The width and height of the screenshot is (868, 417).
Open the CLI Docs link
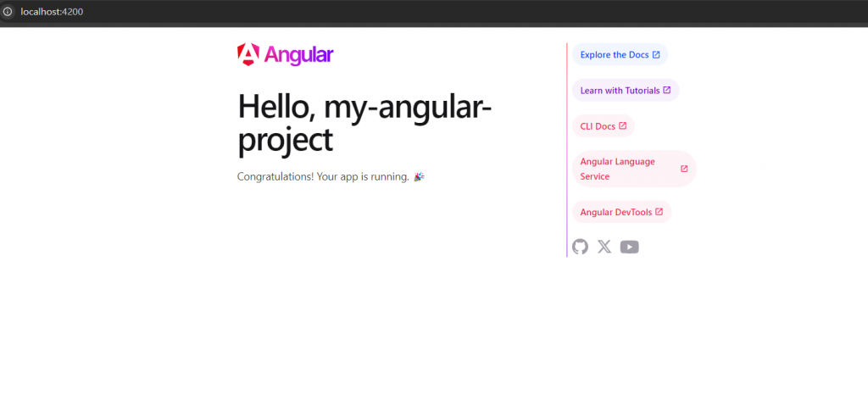(604, 126)
